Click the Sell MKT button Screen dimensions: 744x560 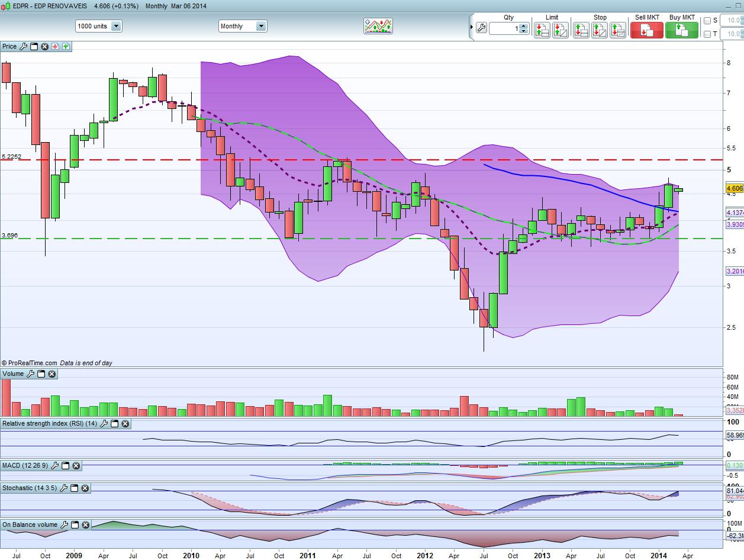point(647,30)
